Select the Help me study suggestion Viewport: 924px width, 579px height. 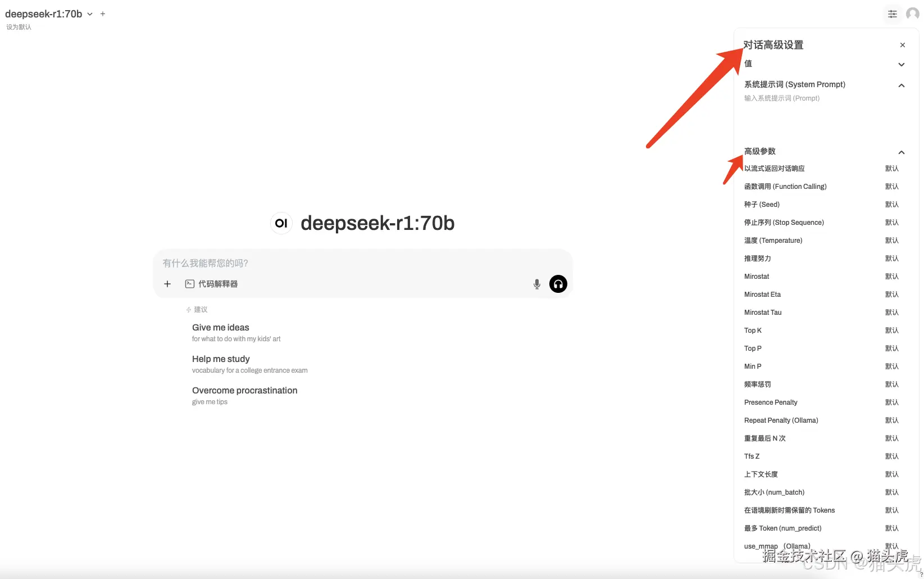(249, 364)
